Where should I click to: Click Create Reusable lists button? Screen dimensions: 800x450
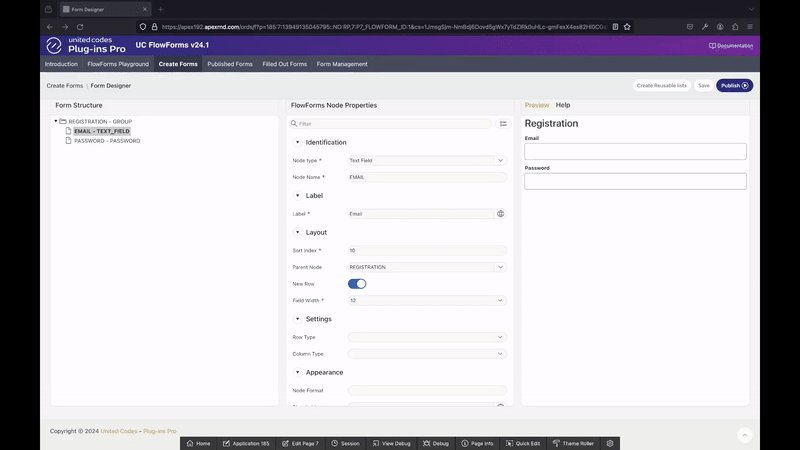662,86
